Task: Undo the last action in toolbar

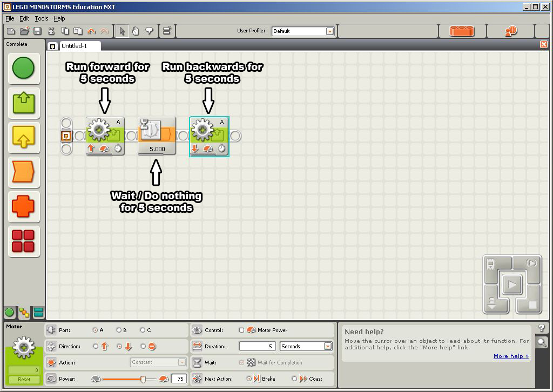Action: [x=91, y=31]
